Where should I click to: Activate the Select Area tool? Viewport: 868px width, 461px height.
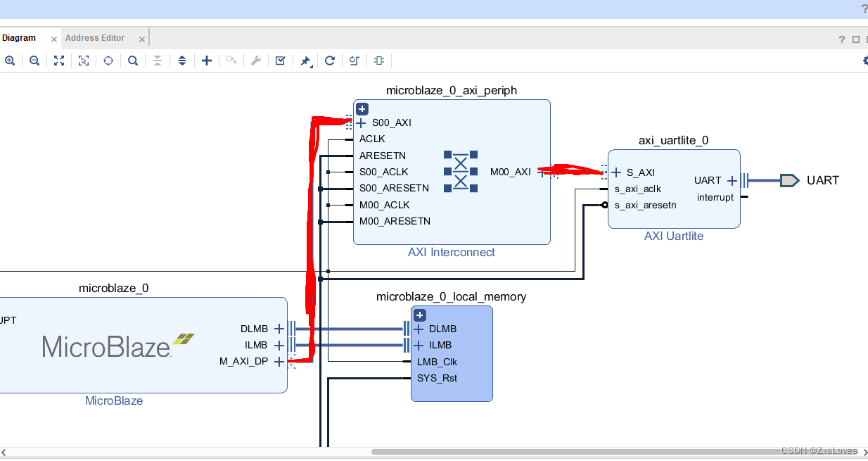point(84,61)
